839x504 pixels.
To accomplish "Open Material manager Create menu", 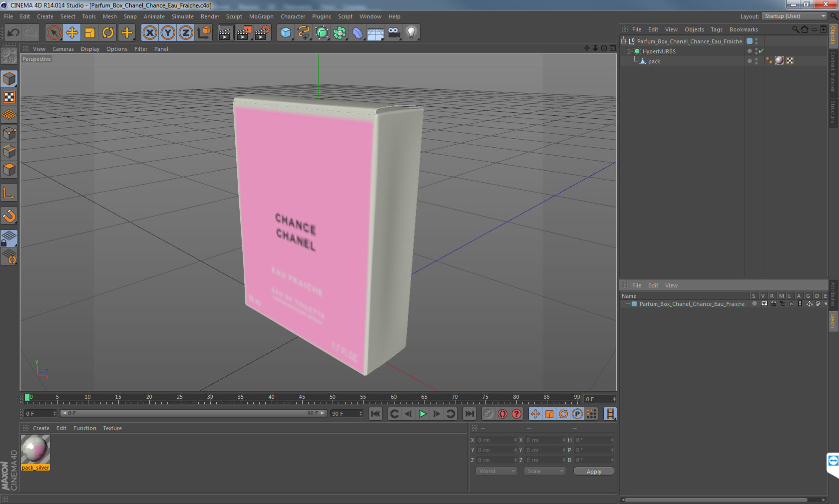I will pyautogui.click(x=41, y=428).
